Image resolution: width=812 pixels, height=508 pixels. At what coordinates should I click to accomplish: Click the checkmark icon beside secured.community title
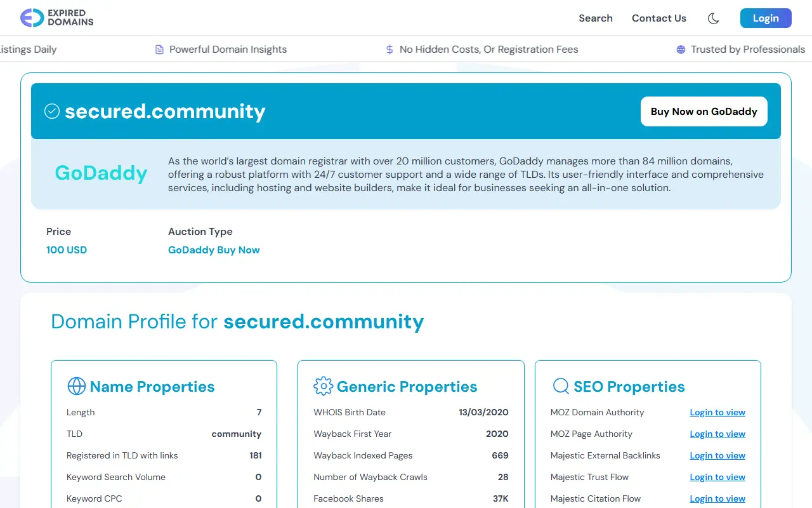(x=52, y=112)
